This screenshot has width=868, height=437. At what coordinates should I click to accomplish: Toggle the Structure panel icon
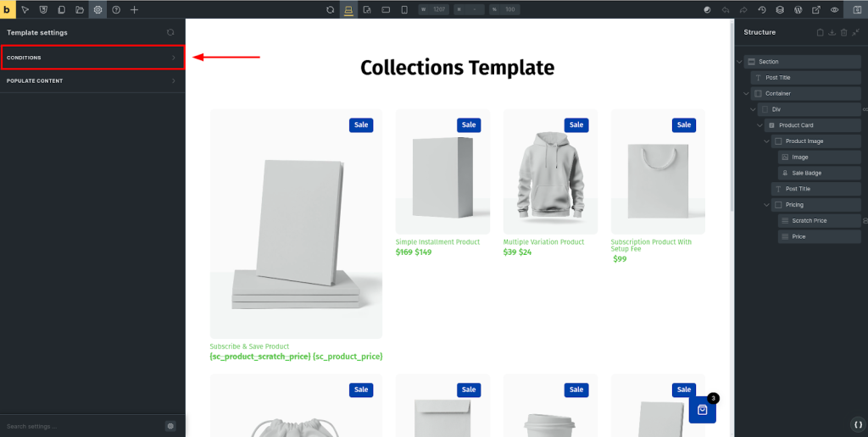(x=857, y=9)
